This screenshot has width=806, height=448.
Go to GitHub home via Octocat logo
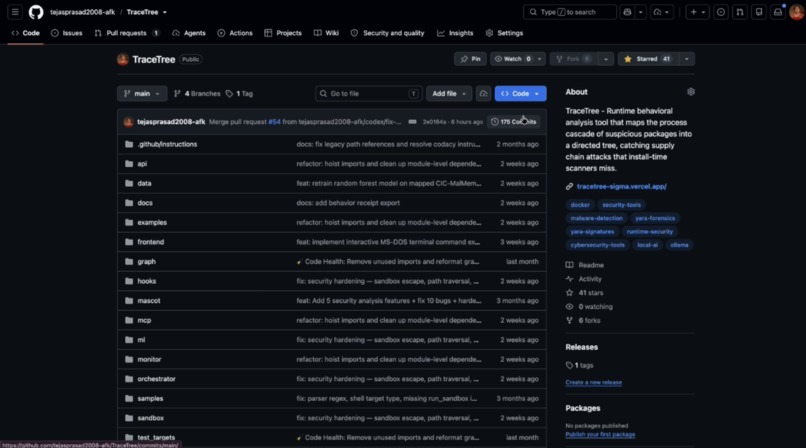click(36, 12)
